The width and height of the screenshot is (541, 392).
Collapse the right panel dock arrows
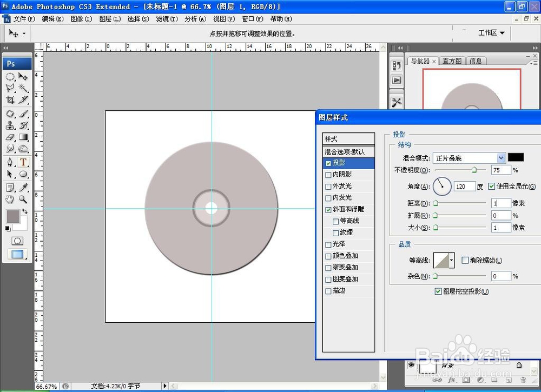click(x=535, y=48)
